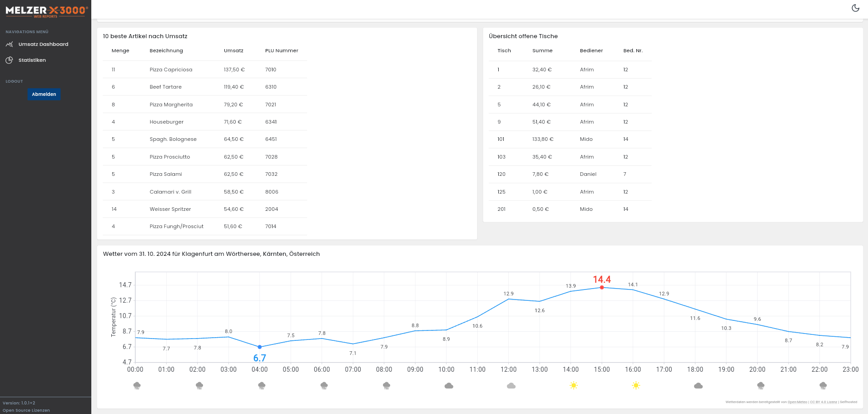Click the Statistiken pie chart icon
Screen dimensions: 868x414
9,60
